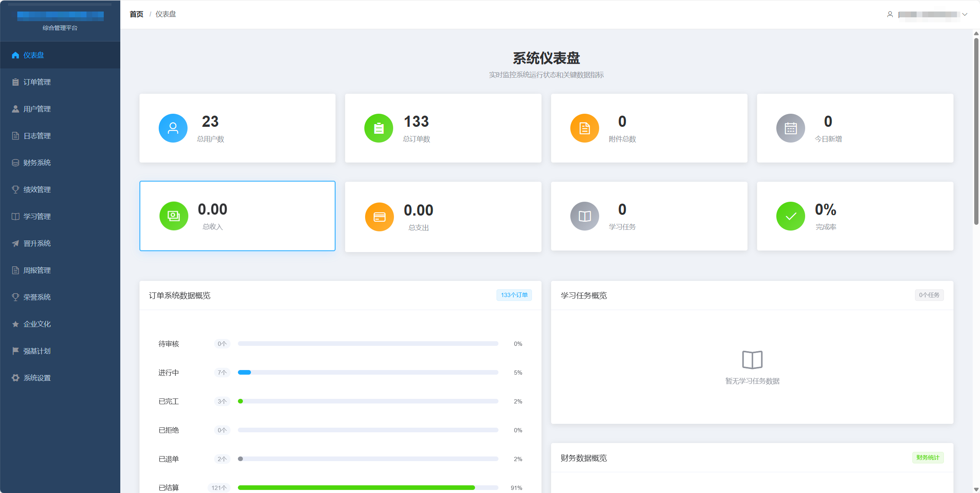This screenshot has height=493, width=980.
Task: Open the 日志管理 sidebar section
Action: [x=37, y=135]
